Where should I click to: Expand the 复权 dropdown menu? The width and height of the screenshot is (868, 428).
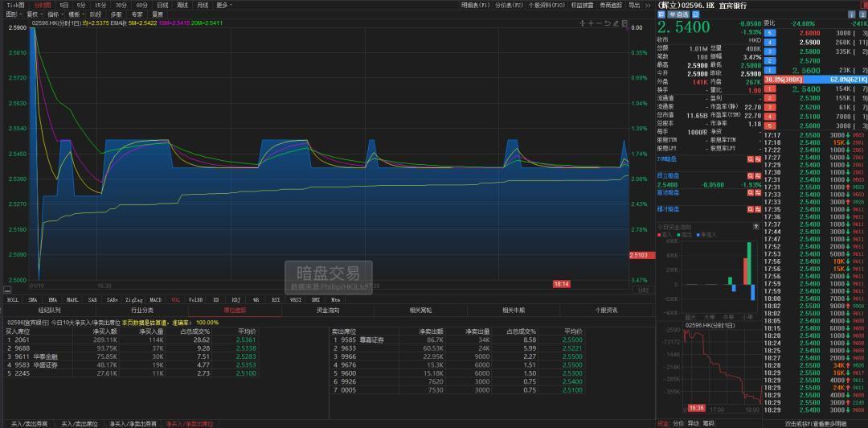(x=34, y=14)
